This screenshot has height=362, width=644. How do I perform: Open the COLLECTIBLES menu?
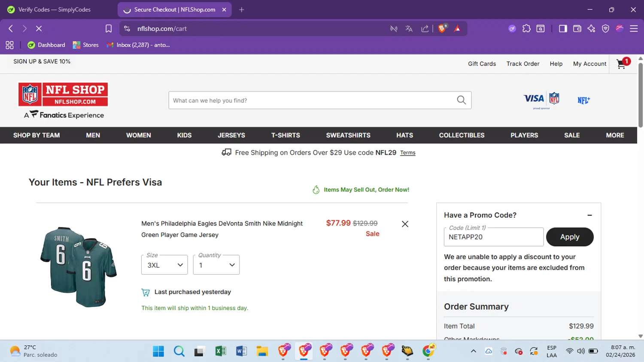[x=462, y=135]
